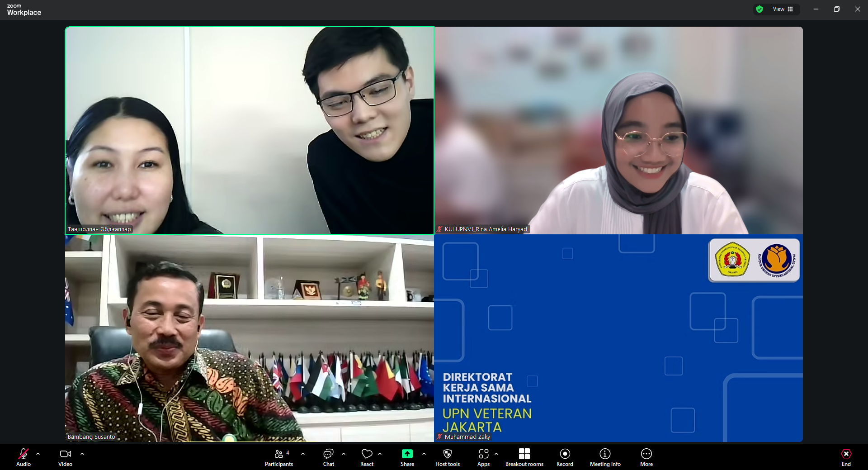Start screen sharing with Share button
The height and width of the screenshot is (470, 868).
(407, 456)
